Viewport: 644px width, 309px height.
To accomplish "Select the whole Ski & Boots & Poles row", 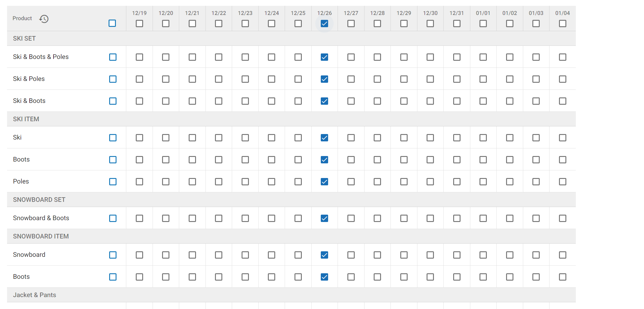I will click(113, 57).
